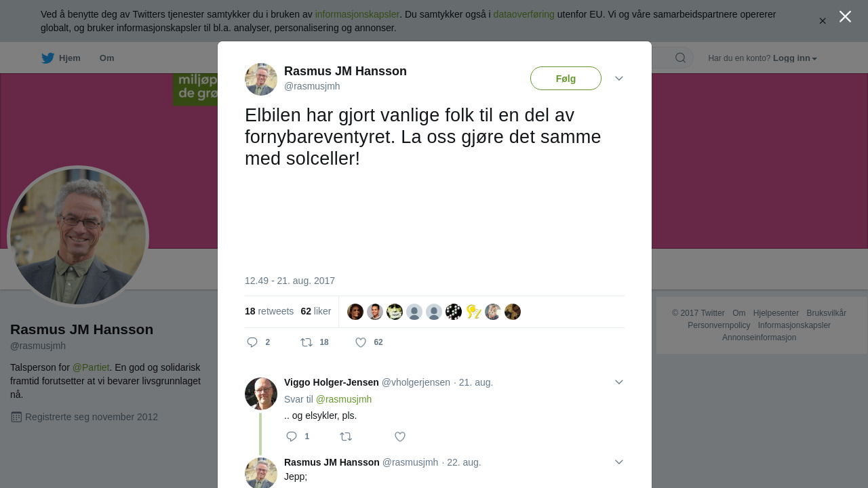This screenshot has height=488, width=868.
Task: Click the reply icon under main tweet
Action: click(x=252, y=342)
